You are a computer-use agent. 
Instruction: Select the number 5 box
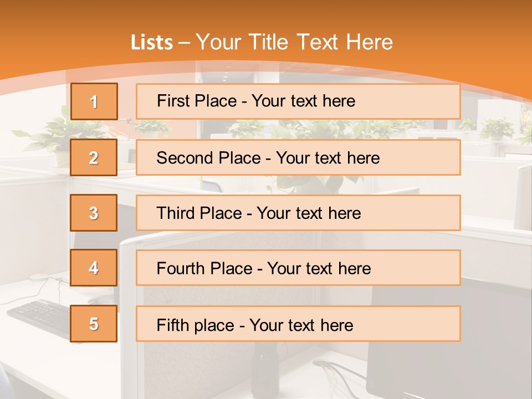(94, 323)
